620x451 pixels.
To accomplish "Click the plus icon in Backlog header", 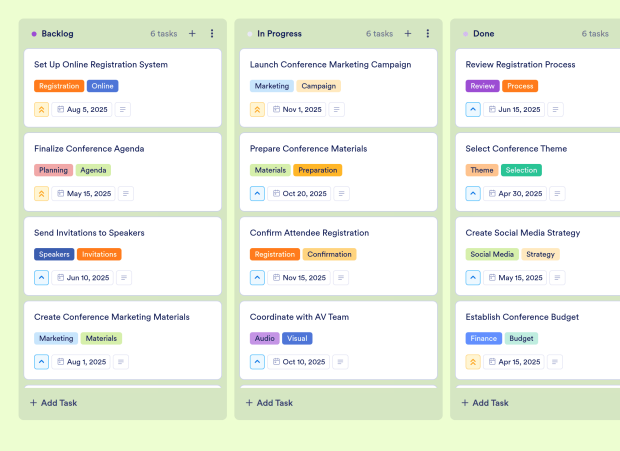I will 192,33.
